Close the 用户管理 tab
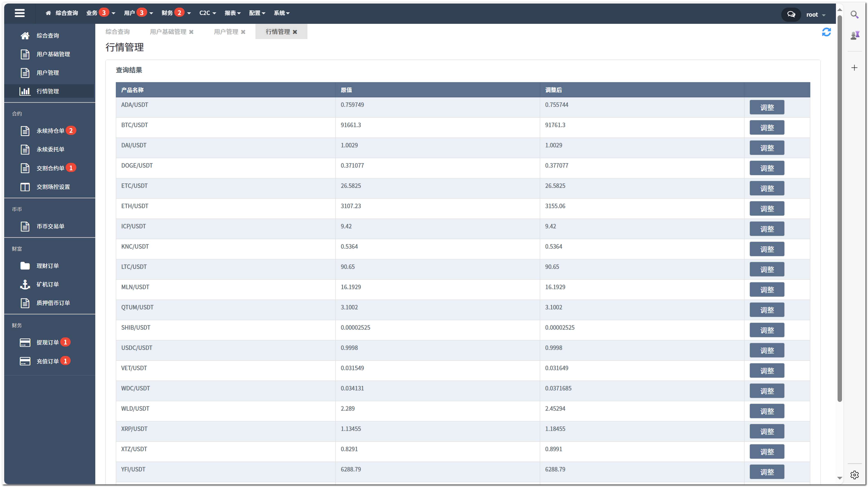Screen dimensions: 868x487 point(243,32)
